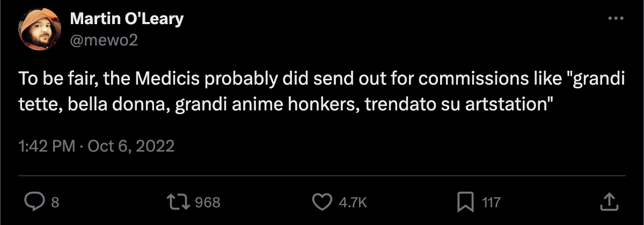Click the 1:42 PM timestamp
Screen dimensions: 644x225
(x=46, y=146)
